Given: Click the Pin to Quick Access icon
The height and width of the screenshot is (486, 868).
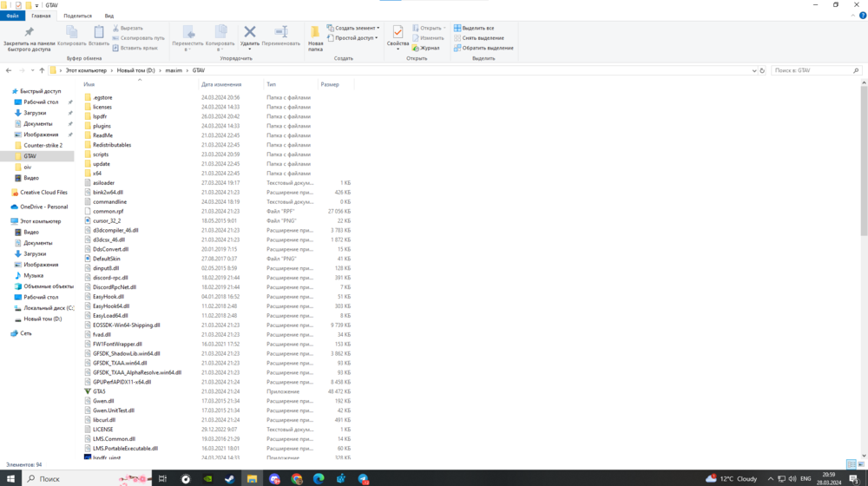Looking at the screenshot, I should click(29, 32).
